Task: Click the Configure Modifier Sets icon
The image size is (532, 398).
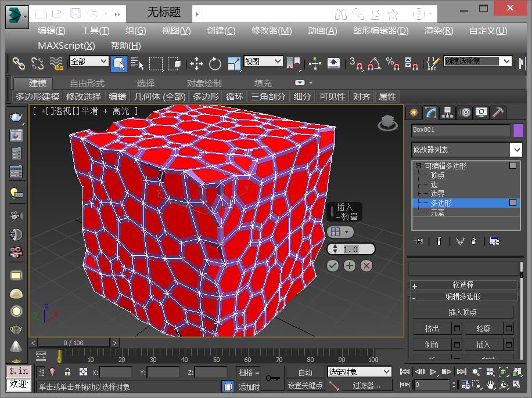Action: click(494, 241)
